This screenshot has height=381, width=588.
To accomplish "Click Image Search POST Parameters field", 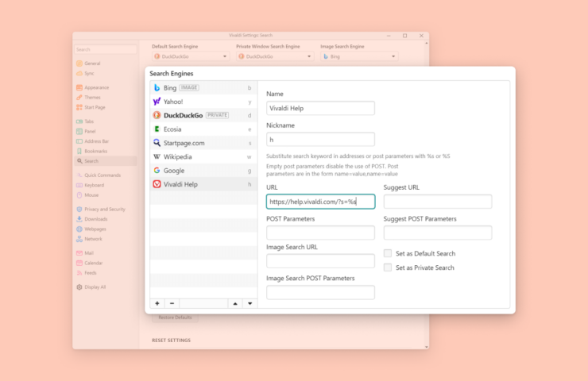I will [x=320, y=292].
